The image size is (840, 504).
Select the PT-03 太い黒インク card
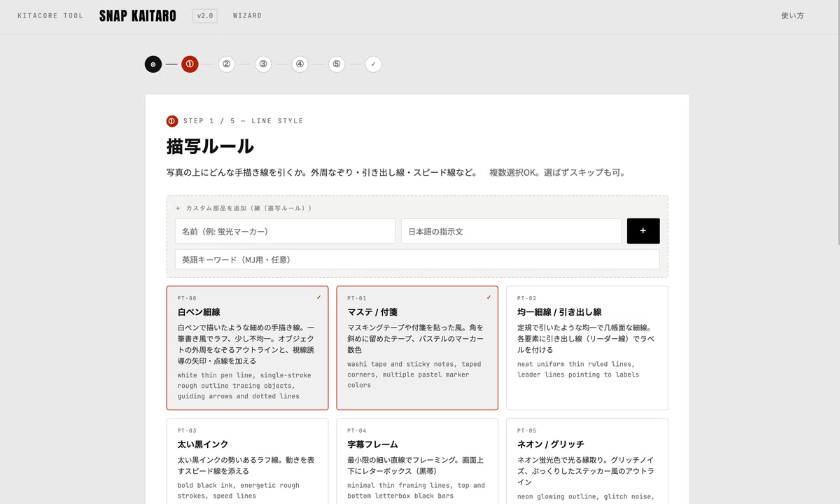[x=247, y=461]
